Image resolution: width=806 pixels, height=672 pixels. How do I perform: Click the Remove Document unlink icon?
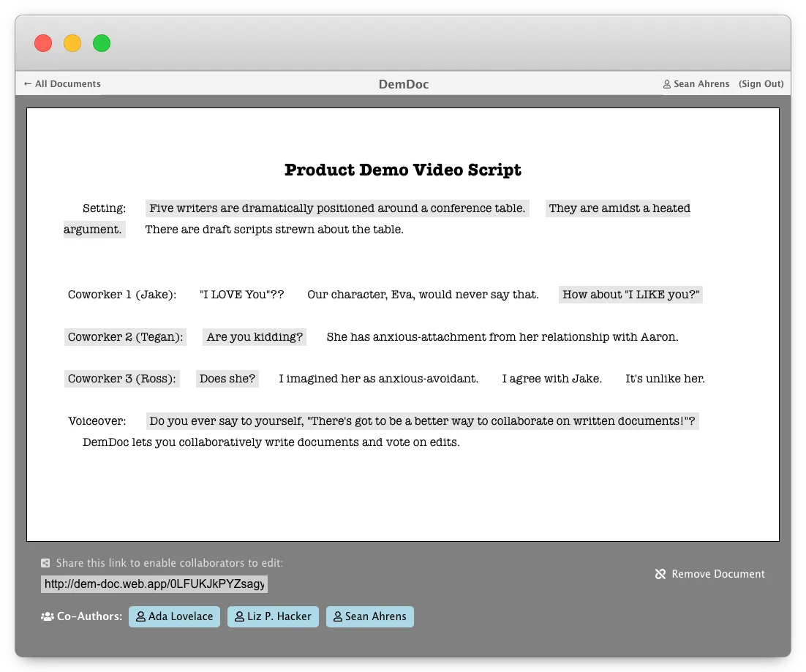[660, 574]
